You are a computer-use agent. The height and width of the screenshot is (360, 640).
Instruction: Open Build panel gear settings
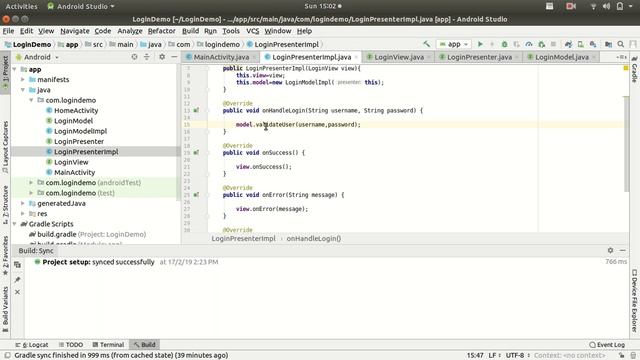[610, 250]
